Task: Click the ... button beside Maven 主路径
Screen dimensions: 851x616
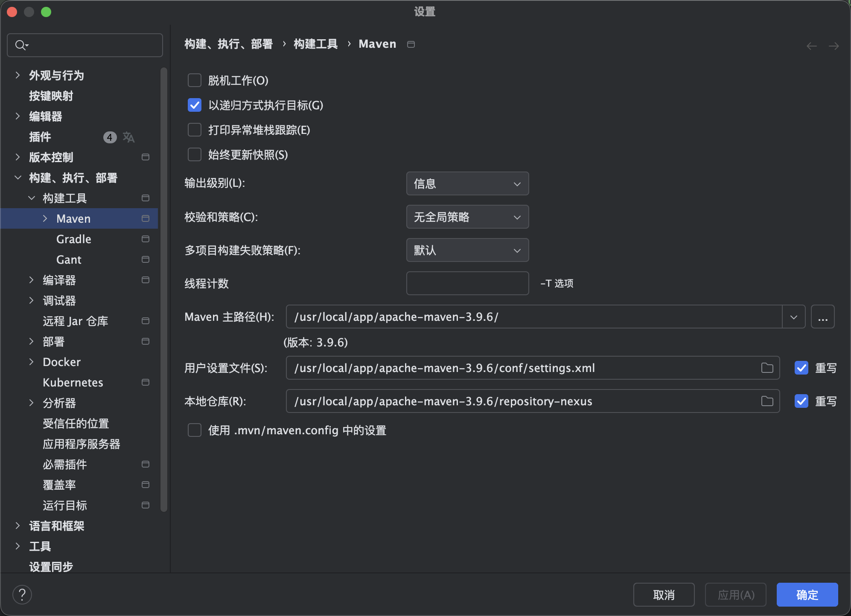Action: [x=822, y=317]
